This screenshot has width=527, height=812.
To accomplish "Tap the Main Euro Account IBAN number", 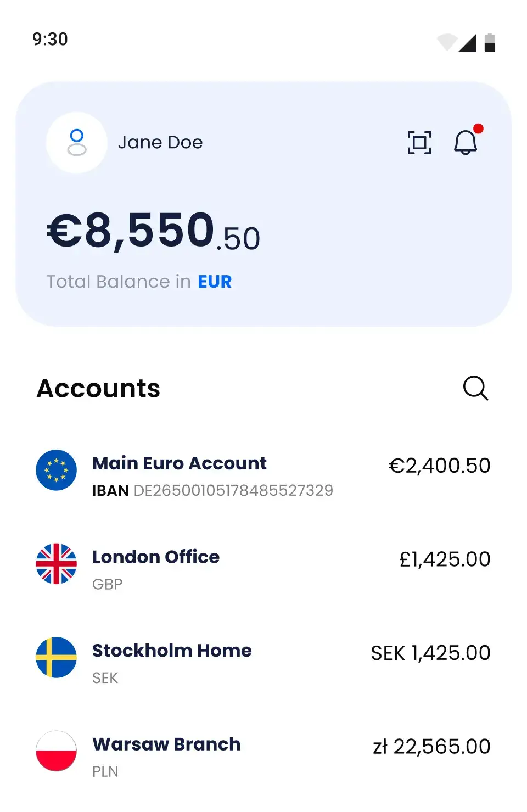I will click(233, 490).
